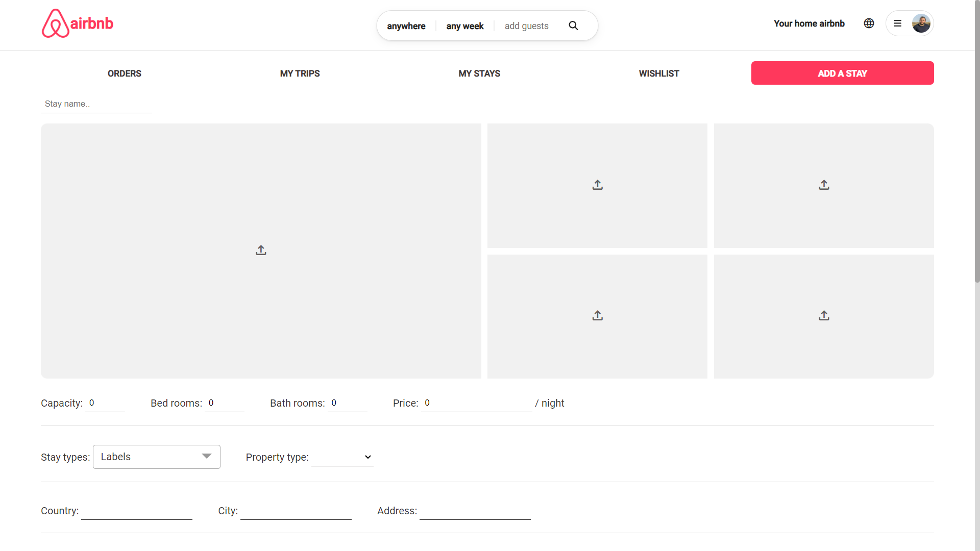Click upload icon in top-middle photo slot
Viewport: 980px width, 551px height.
[597, 185]
